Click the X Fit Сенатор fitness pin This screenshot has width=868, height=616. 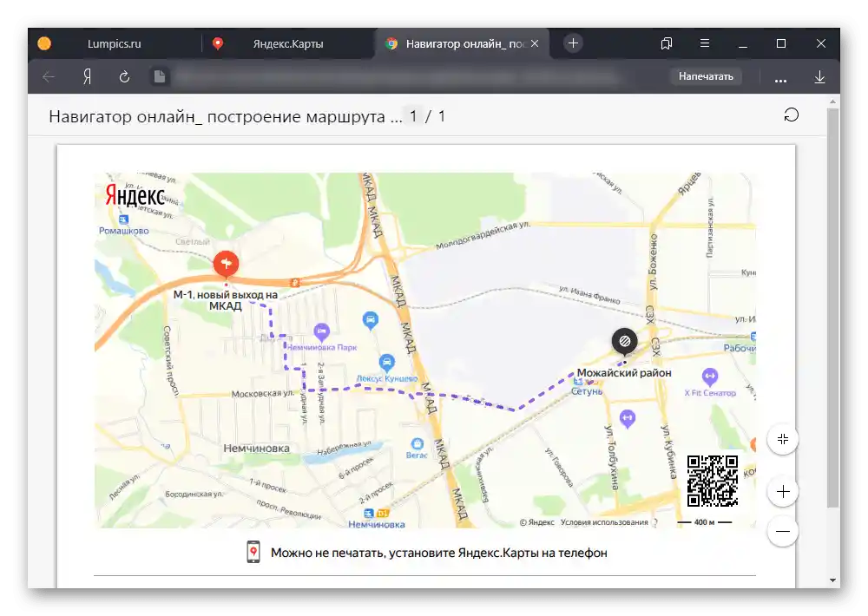tap(710, 377)
